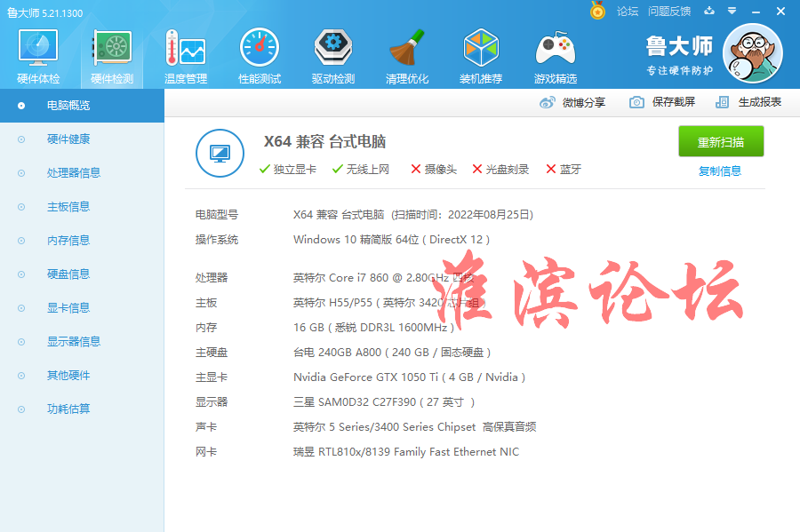Click the 16 GB DDR3L memory value
Screen dimensions: 800x532
point(373,328)
